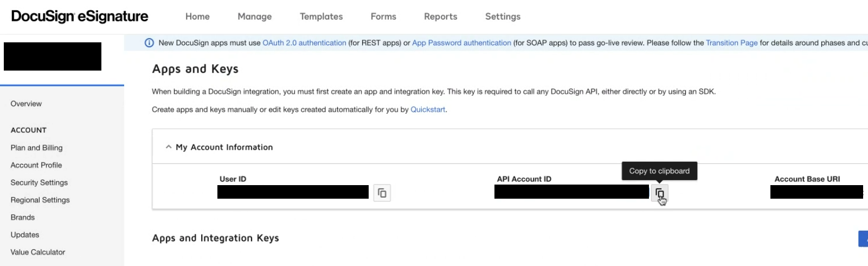
Task: Open Overview in the sidebar
Action: click(26, 104)
